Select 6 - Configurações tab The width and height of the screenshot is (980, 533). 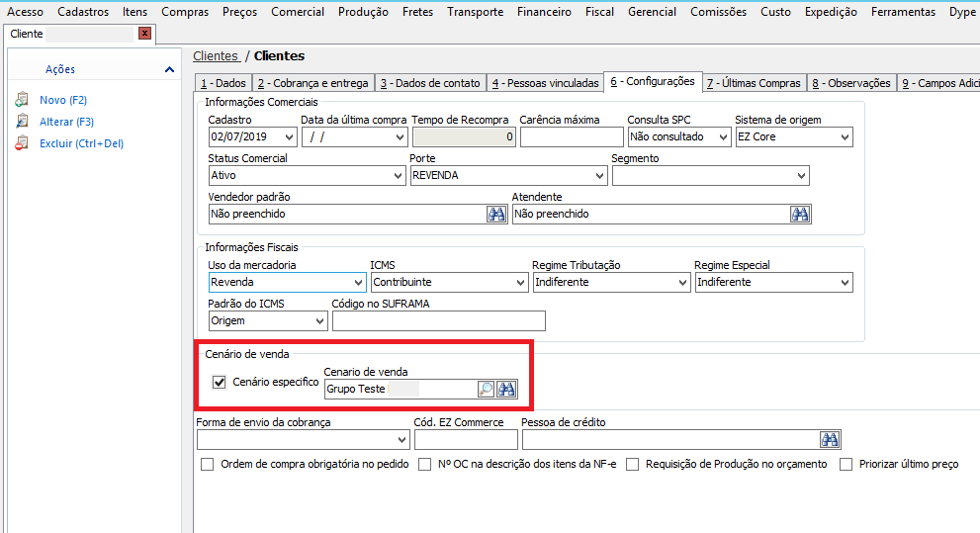click(x=653, y=81)
